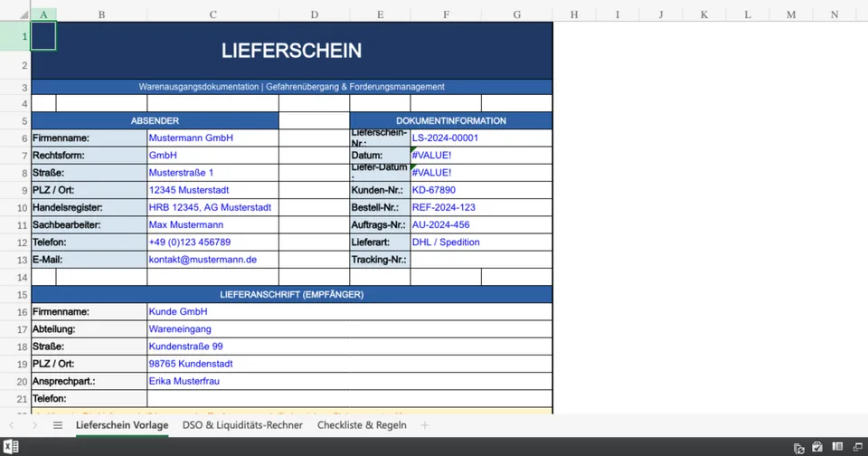Click the DOKUMENTINFORMATION section header
Screen dimensions: 868x456
(x=450, y=121)
